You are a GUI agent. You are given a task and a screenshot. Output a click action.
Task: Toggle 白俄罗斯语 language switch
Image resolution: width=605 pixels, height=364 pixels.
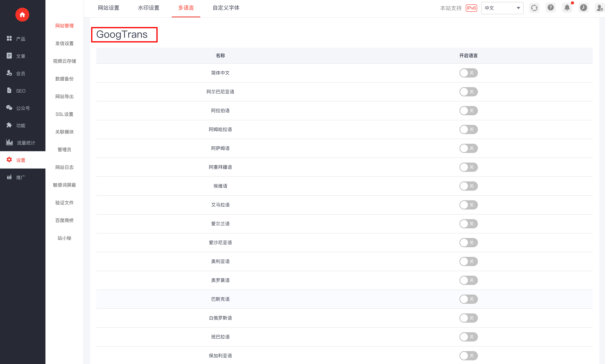pos(468,318)
